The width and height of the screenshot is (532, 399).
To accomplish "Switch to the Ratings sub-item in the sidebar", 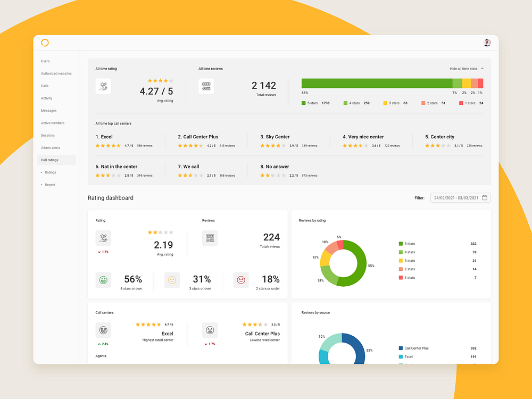I will click(x=49, y=172).
